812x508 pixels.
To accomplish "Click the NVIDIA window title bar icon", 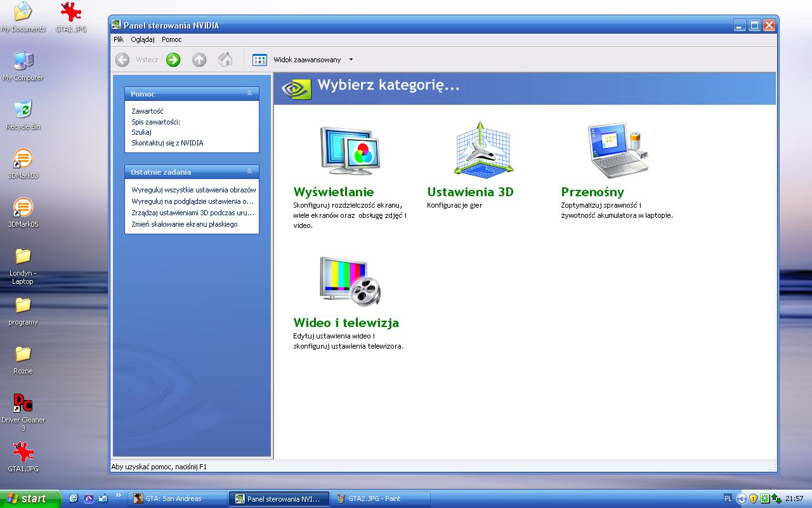I will [116, 25].
